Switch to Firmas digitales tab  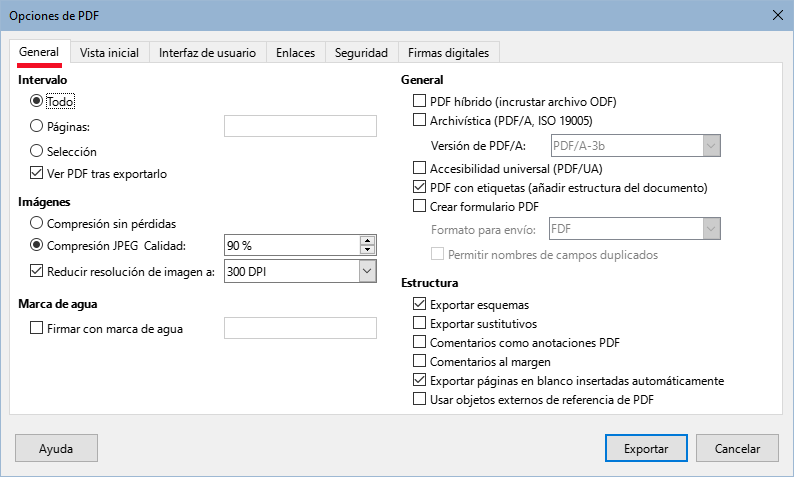[448, 53]
